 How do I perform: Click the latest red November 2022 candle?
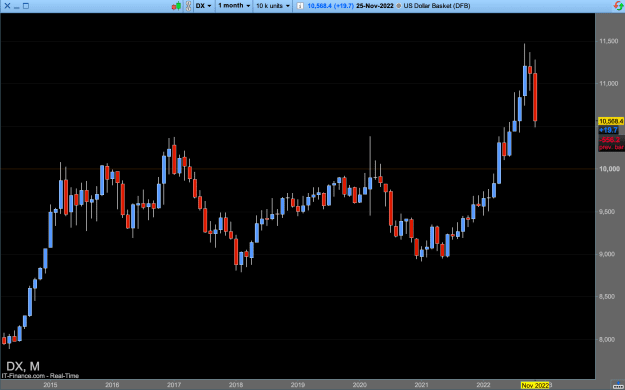coord(535,97)
